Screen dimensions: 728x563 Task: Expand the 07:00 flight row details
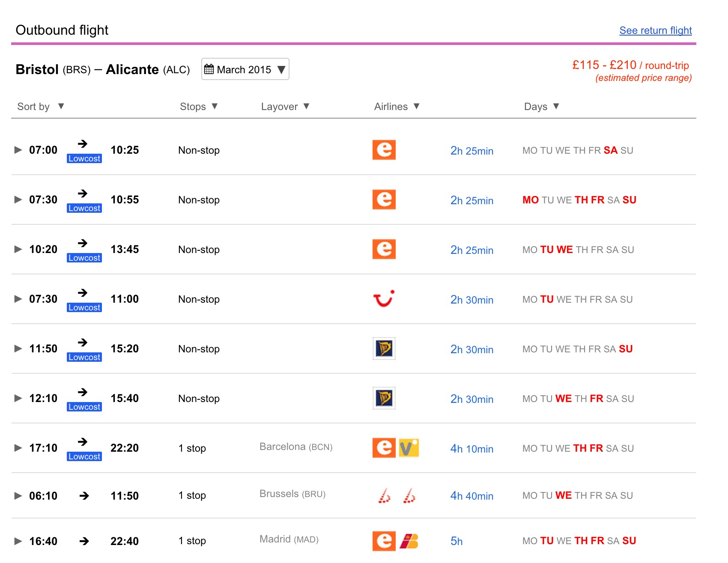coord(18,150)
